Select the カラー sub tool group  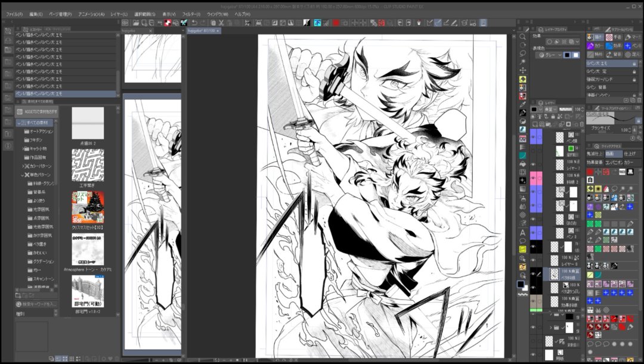[x=596, y=46]
